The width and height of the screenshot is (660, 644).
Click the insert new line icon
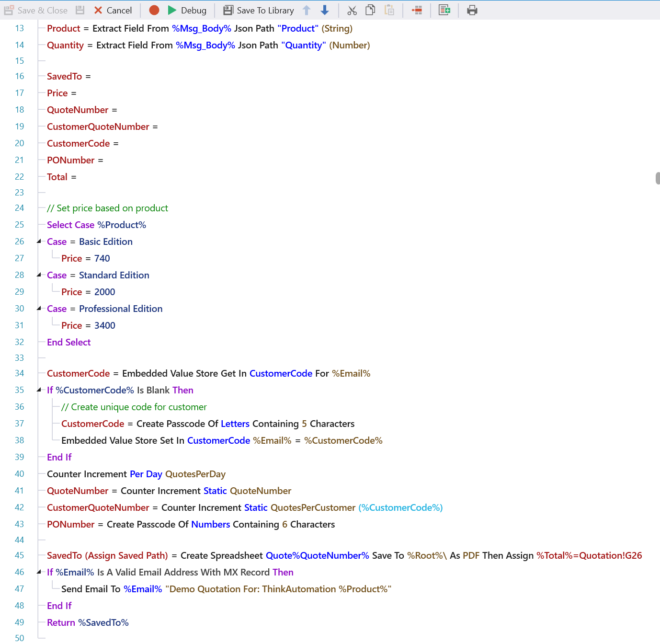tap(444, 10)
